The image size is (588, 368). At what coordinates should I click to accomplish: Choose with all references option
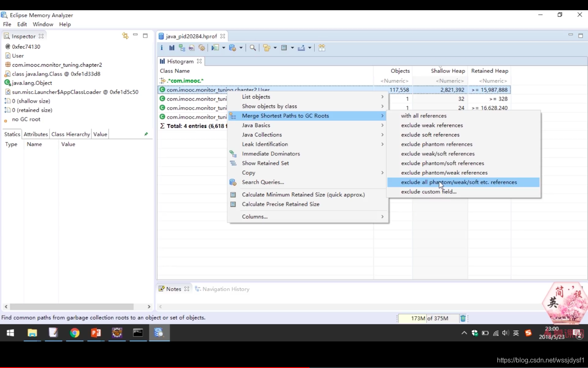pyautogui.click(x=463, y=116)
